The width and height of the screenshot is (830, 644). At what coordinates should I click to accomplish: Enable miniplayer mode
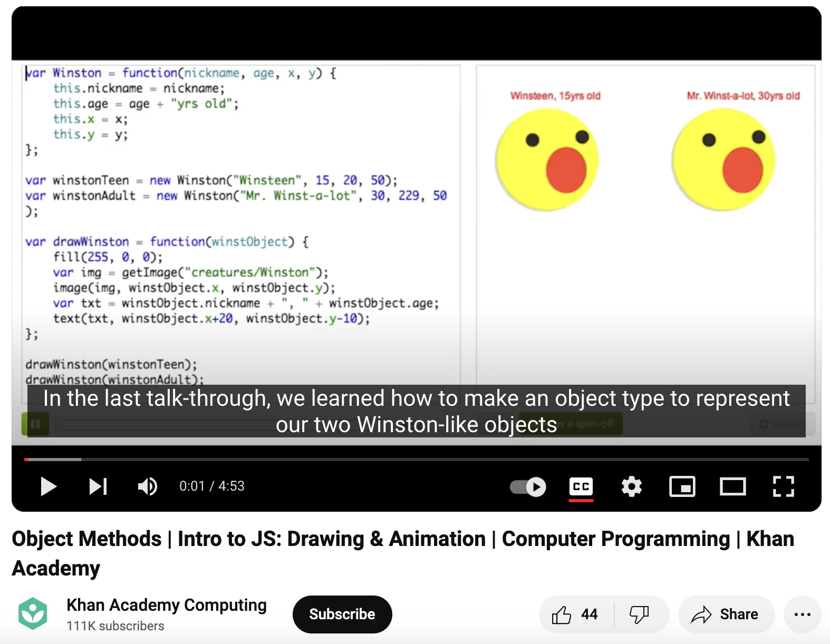tap(682, 486)
